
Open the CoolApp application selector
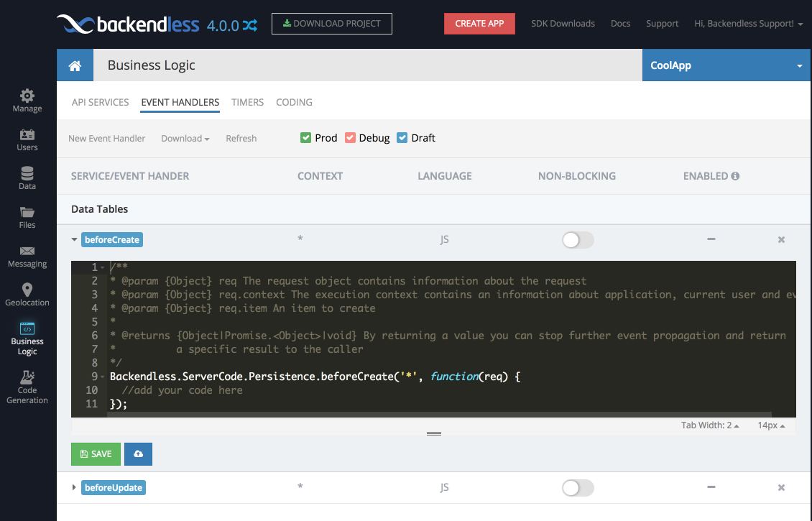[726, 65]
